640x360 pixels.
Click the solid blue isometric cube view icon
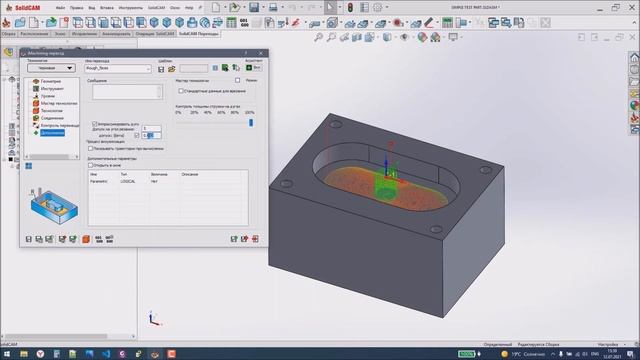(x=154, y=23)
